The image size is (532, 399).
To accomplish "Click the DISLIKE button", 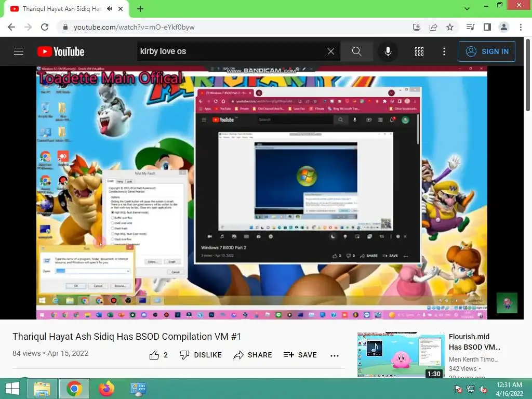I will (x=201, y=355).
